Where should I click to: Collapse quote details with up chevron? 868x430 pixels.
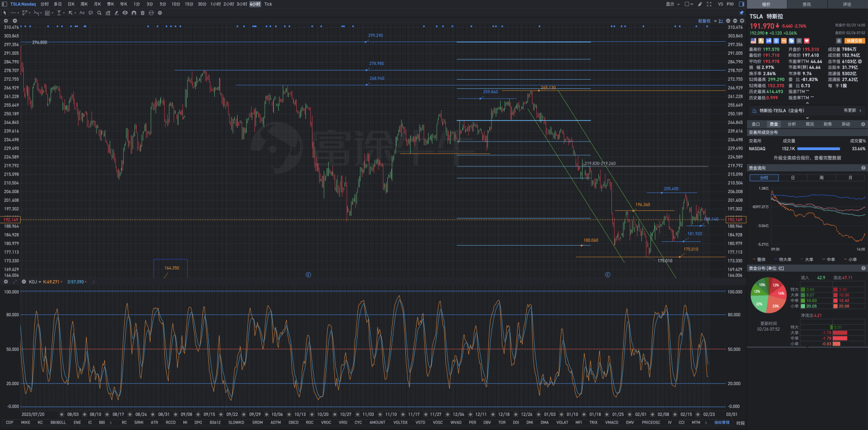coord(807,102)
